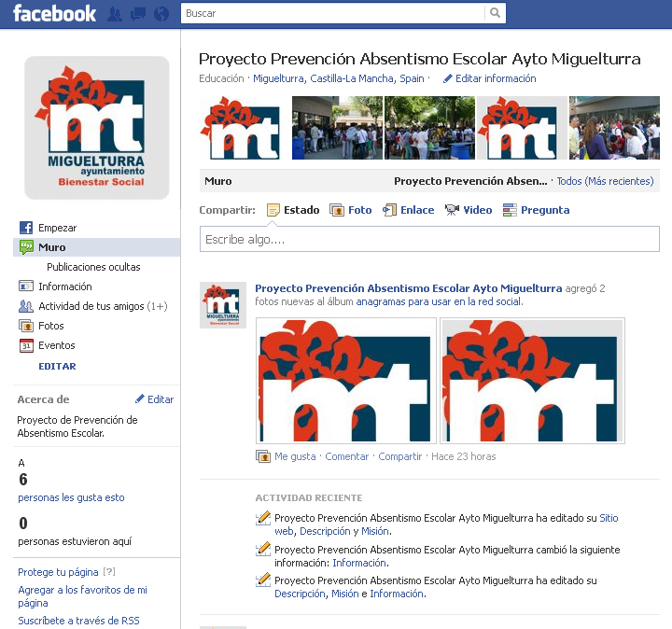Viewport: 672px width, 629px height.
Task: Click the Información sidebar icon
Action: pos(26,286)
